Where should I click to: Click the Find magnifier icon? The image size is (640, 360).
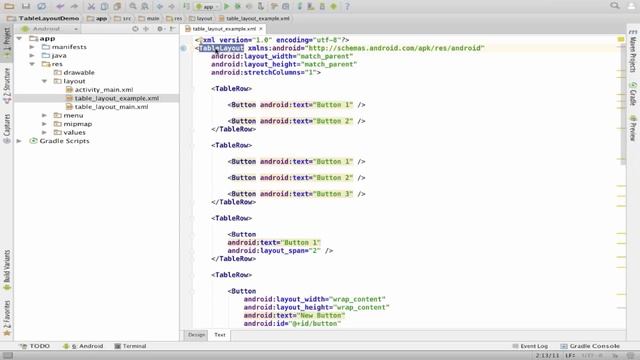[x=133, y=6]
